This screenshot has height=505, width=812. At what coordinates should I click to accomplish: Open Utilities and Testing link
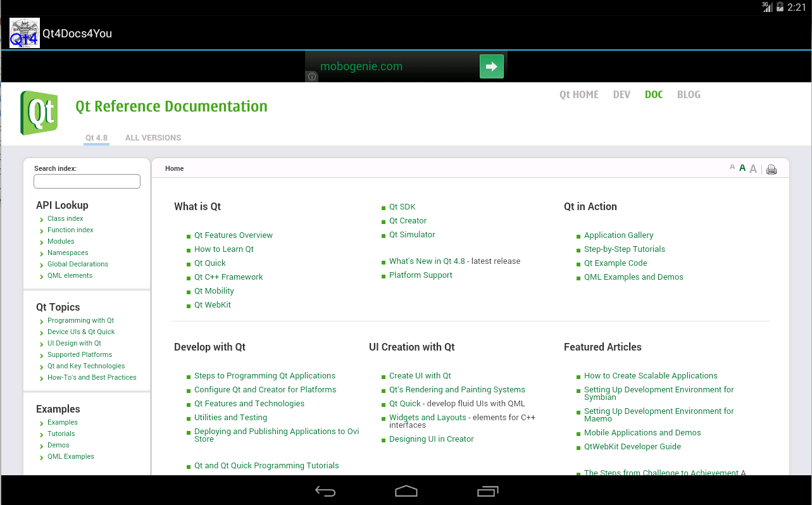pos(230,417)
